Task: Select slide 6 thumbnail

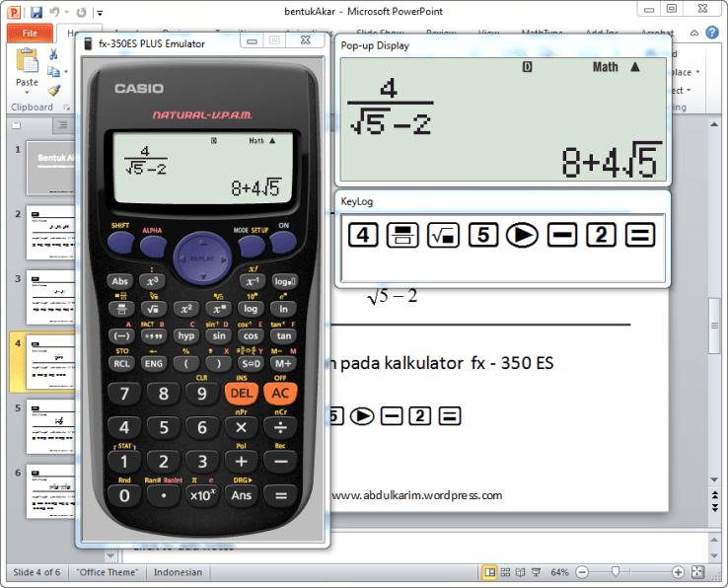Action: coord(50,491)
